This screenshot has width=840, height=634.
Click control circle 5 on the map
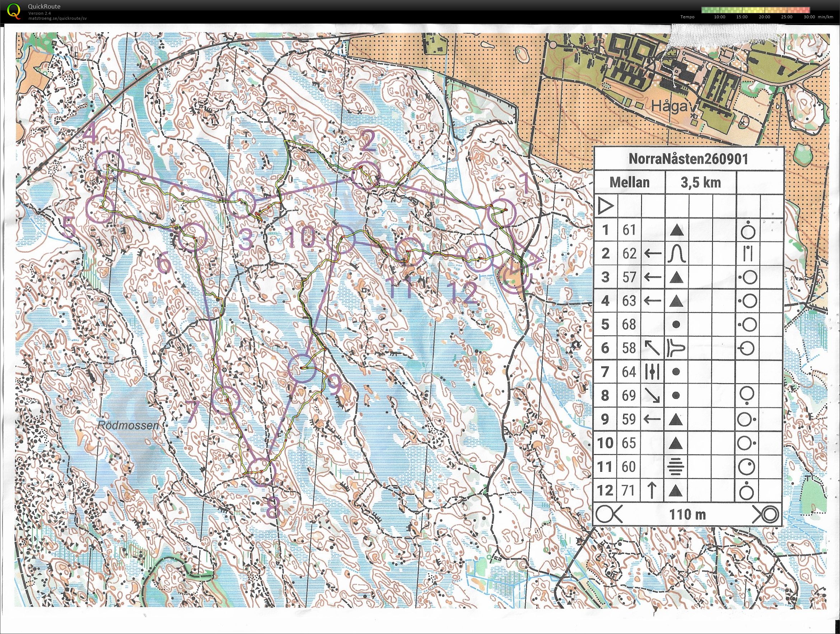(101, 209)
